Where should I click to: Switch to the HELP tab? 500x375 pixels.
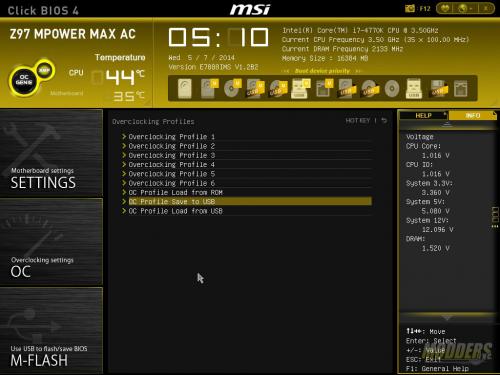[424, 116]
